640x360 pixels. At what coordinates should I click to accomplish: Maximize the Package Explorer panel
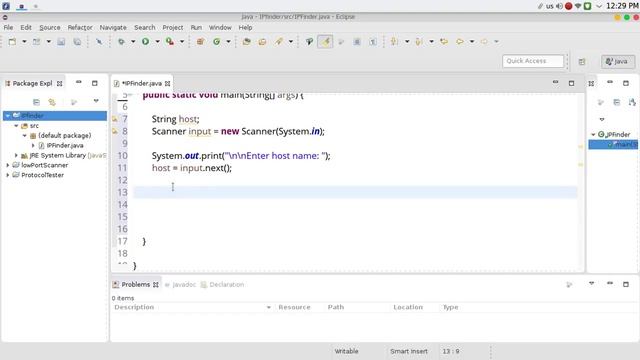(95, 83)
